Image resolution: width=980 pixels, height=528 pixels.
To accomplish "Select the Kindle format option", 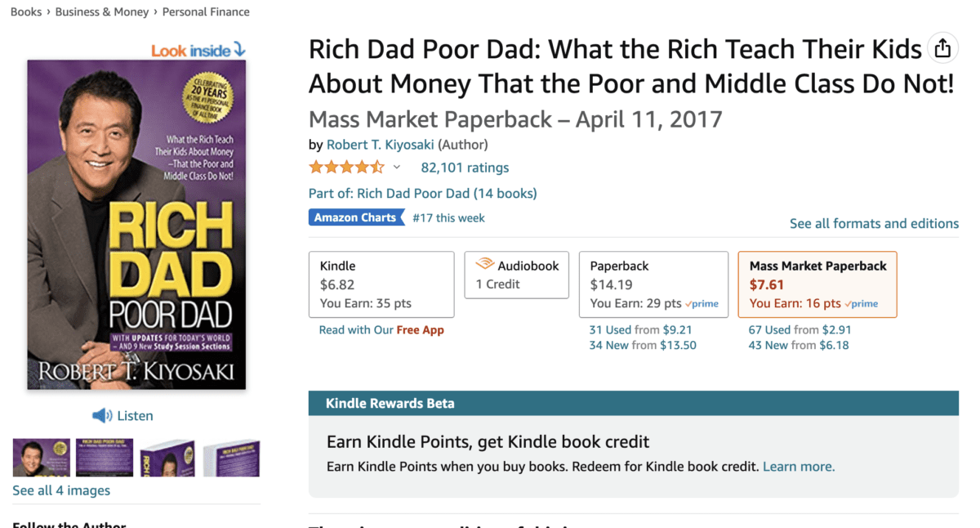I will tap(381, 284).
